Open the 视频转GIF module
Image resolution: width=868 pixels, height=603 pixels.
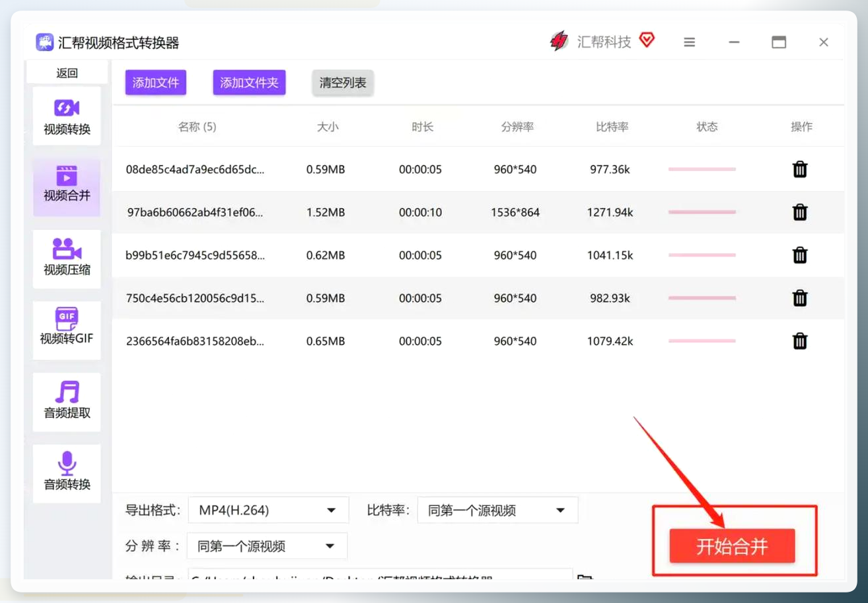pos(67,330)
